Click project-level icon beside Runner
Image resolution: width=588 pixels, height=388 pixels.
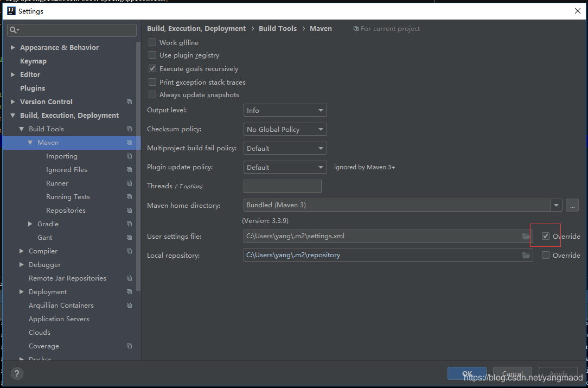click(x=130, y=183)
